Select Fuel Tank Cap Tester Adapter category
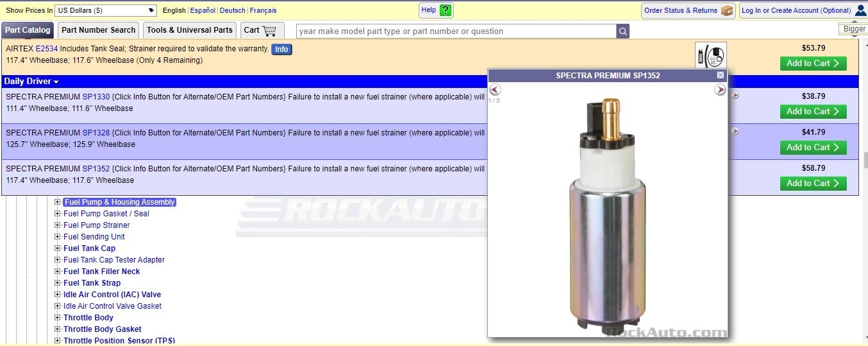 click(114, 260)
